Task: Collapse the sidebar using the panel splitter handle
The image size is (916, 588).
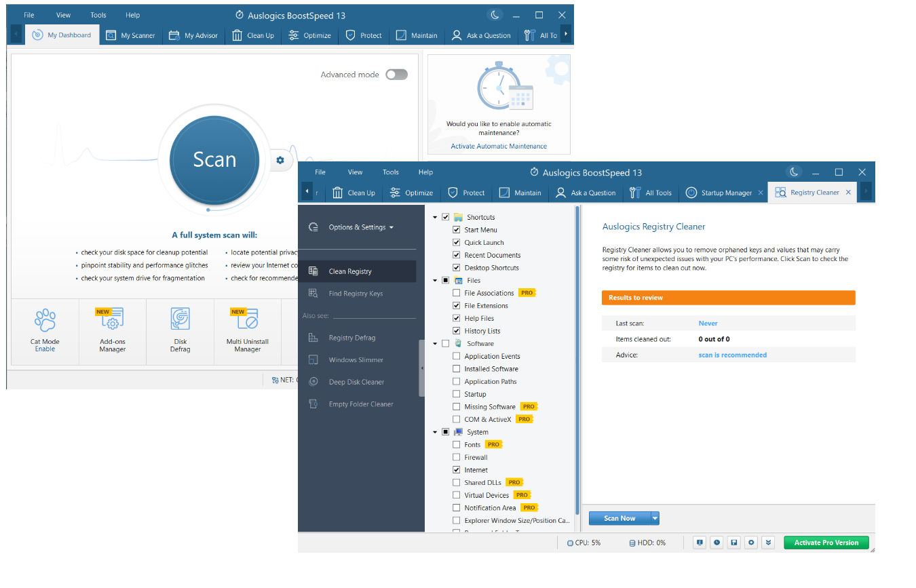Action: tap(421, 368)
